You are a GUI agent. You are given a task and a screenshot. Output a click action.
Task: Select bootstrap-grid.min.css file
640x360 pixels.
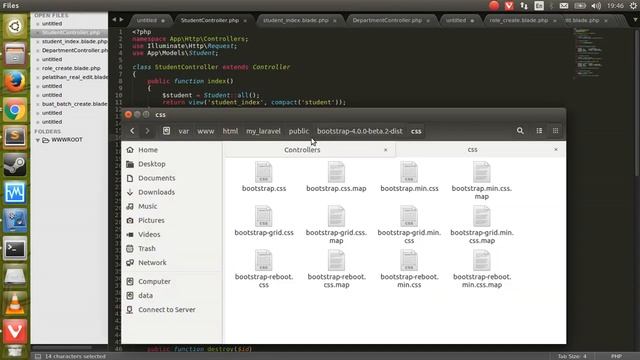pyautogui.click(x=409, y=225)
